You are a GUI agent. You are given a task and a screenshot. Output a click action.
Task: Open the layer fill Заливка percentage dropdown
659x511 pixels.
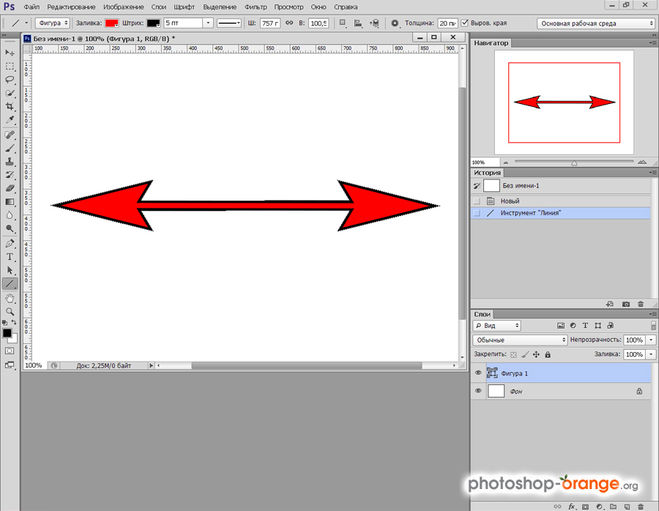tap(651, 354)
